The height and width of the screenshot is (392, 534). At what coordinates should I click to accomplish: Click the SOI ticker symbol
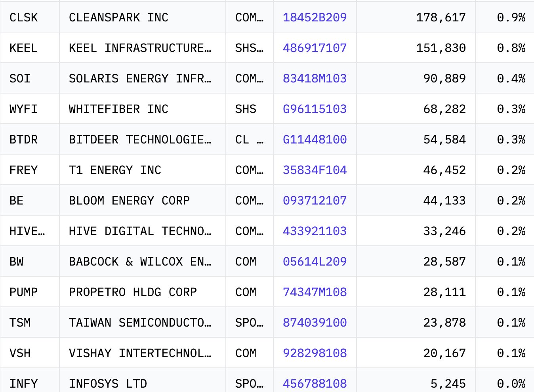(20, 78)
